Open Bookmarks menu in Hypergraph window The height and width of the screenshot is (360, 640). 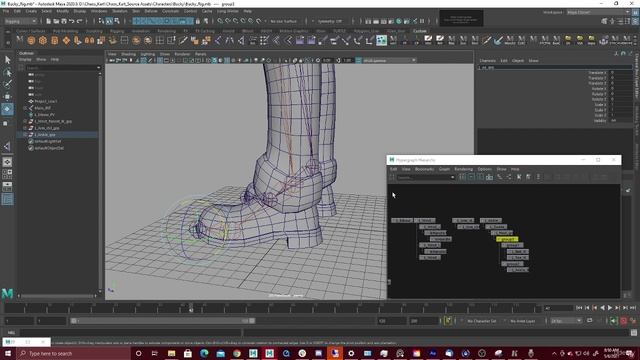point(424,169)
